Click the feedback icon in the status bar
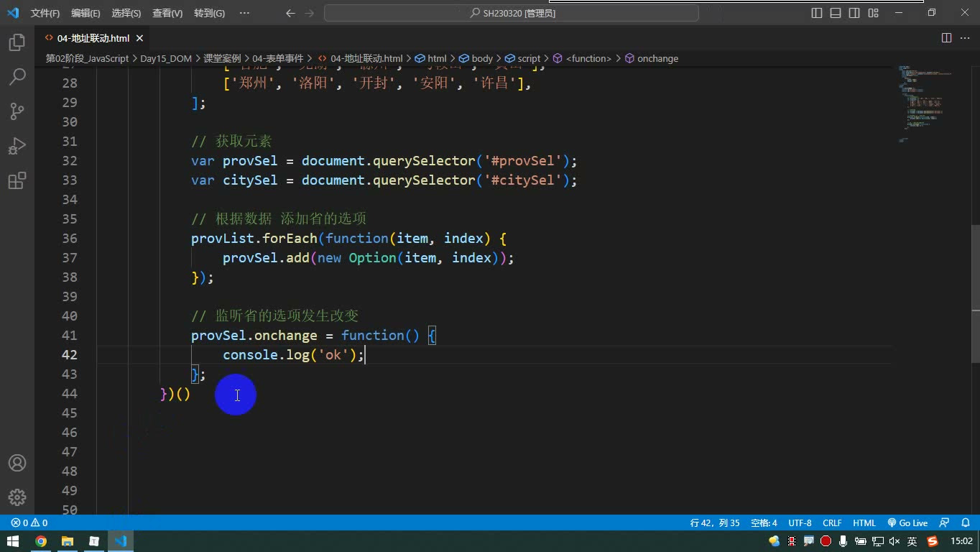980x552 pixels. click(x=945, y=523)
